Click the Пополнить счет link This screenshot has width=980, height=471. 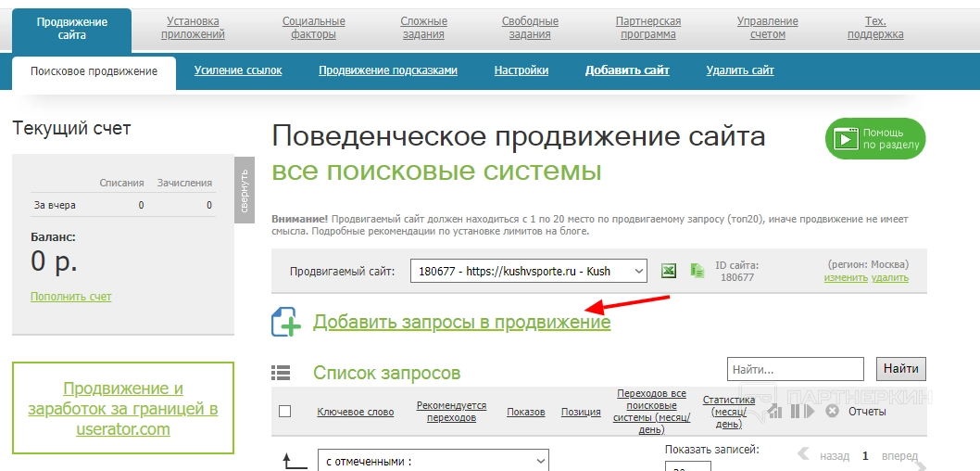click(70, 296)
